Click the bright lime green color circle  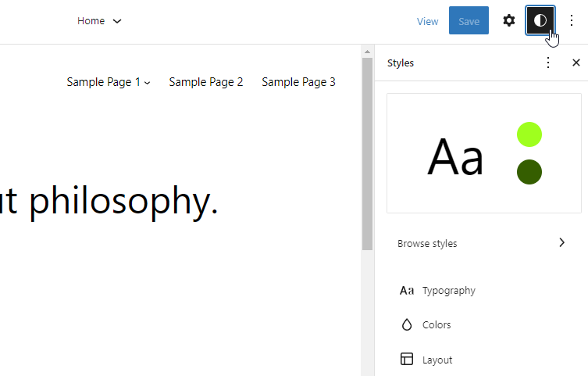click(x=529, y=134)
